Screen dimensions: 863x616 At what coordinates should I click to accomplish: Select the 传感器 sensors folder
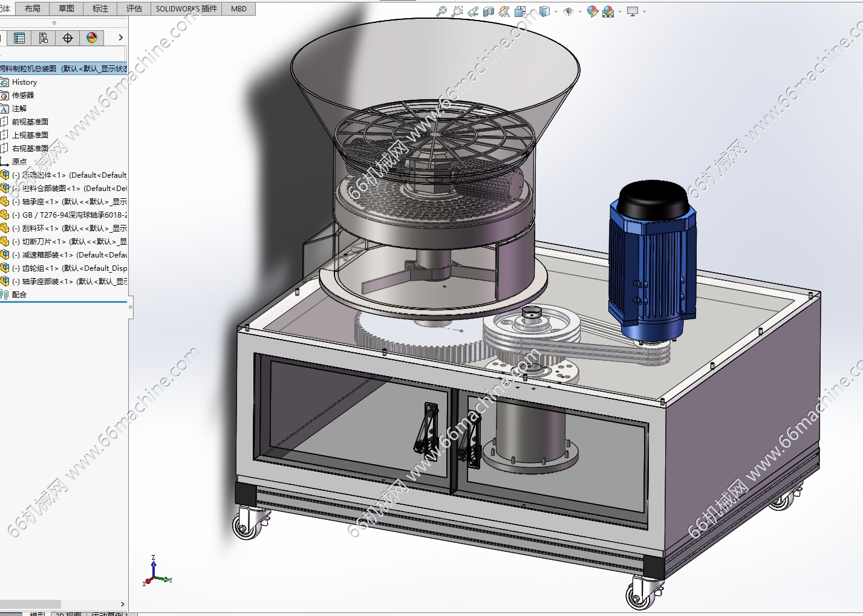click(23, 96)
